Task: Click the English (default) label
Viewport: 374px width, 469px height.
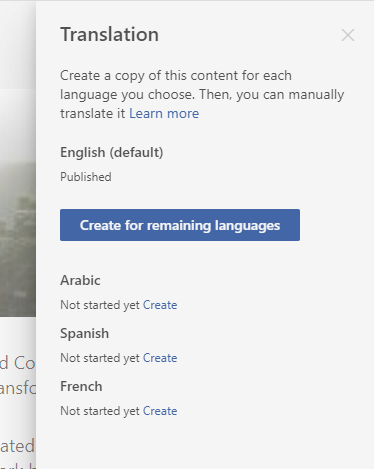Action: click(112, 152)
